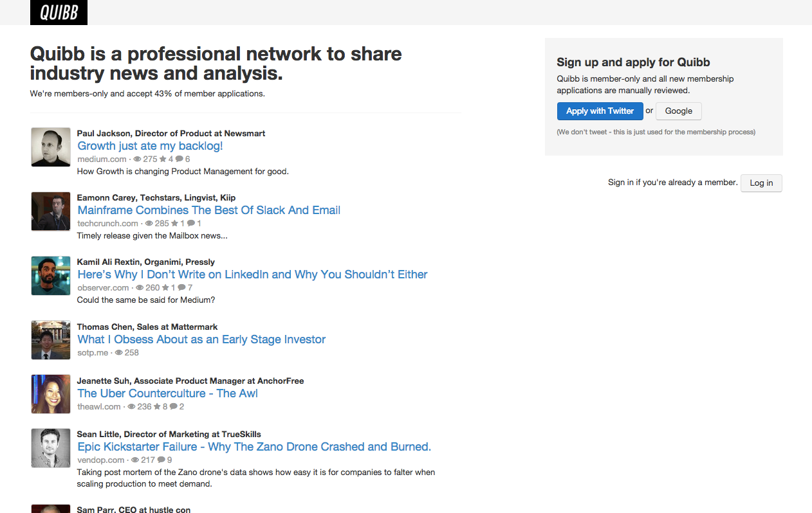The image size is (812, 513).
Task: Click 'Jeanette Suh, Associate Product Manager at AnchorFree'
Action: coord(190,381)
